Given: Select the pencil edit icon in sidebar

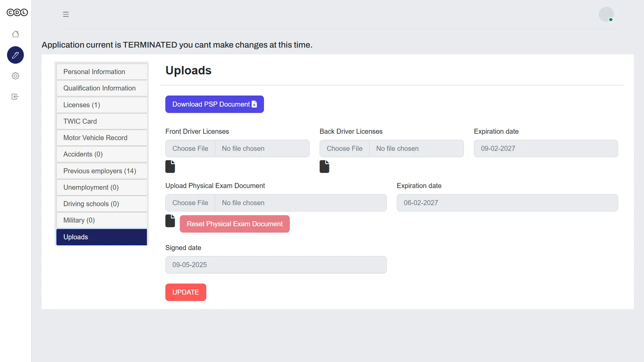Looking at the screenshot, I should tap(15, 55).
